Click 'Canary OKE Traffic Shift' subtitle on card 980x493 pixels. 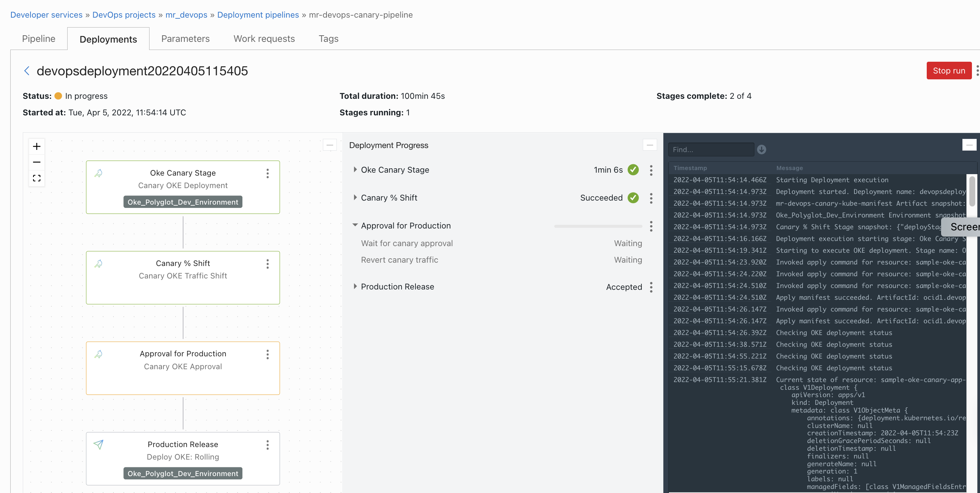183,276
